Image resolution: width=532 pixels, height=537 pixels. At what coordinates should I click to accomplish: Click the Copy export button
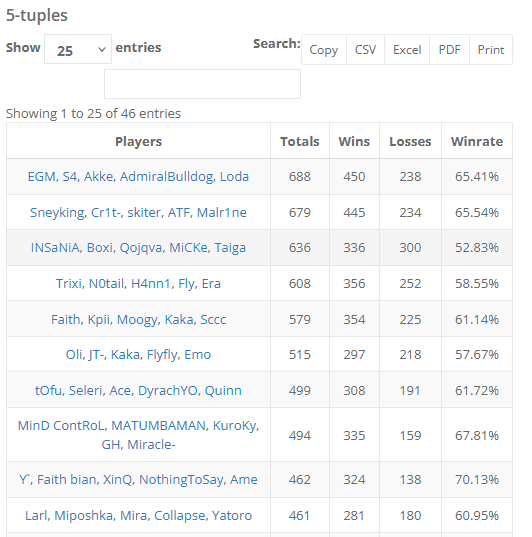(324, 50)
